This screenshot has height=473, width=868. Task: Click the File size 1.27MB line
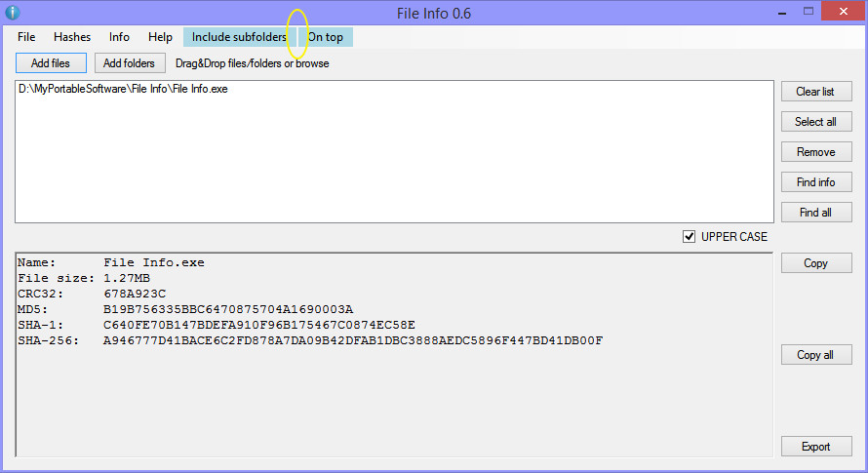click(84, 278)
